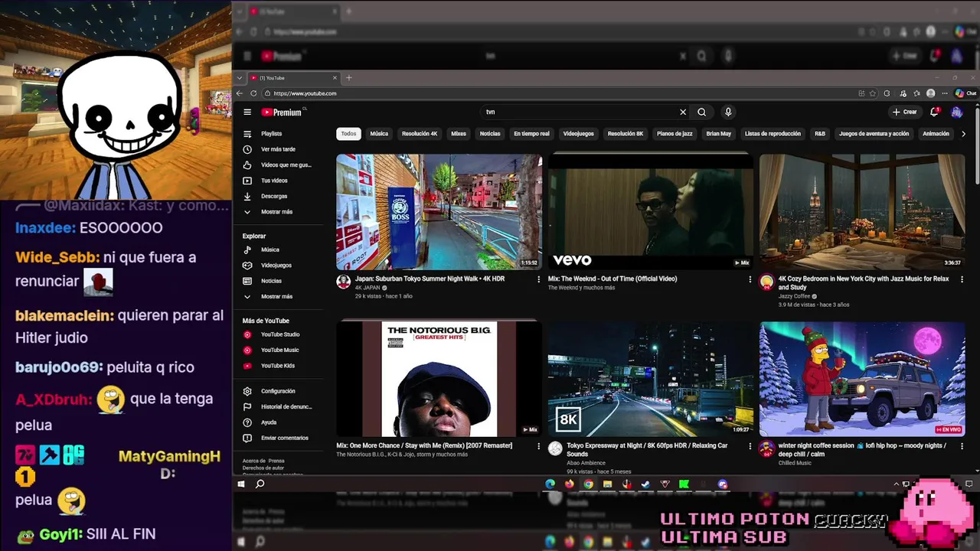Show more filter chips with right chevron
This screenshot has height=551, width=980.
pyautogui.click(x=963, y=134)
